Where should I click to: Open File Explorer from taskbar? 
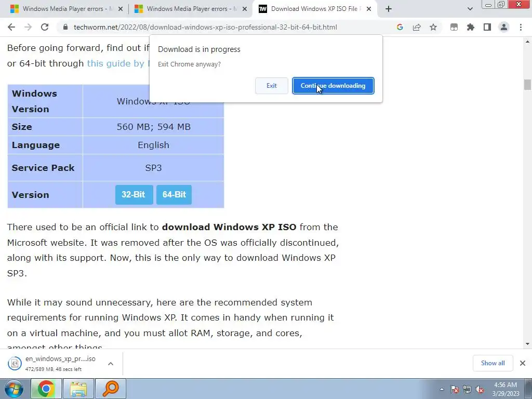[x=78, y=389]
